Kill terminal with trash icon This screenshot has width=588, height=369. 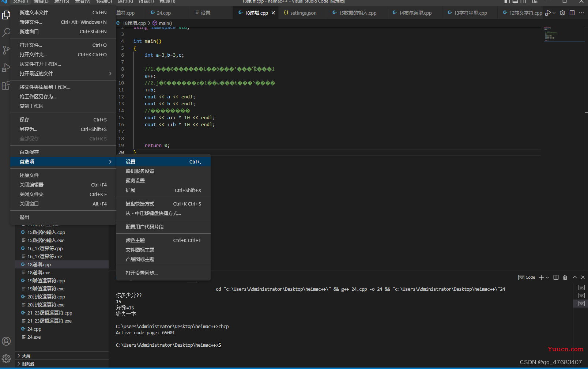565,277
